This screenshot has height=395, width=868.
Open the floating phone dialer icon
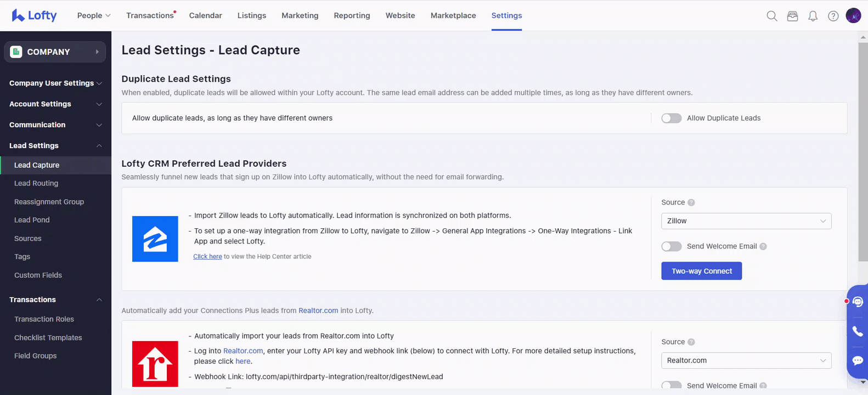pyautogui.click(x=858, y=331)
